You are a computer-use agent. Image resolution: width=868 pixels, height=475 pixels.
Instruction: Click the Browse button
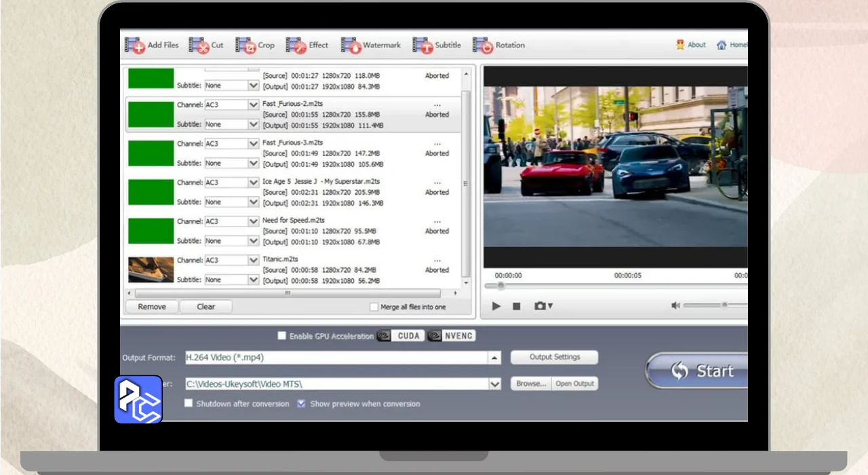coord(531,384)
